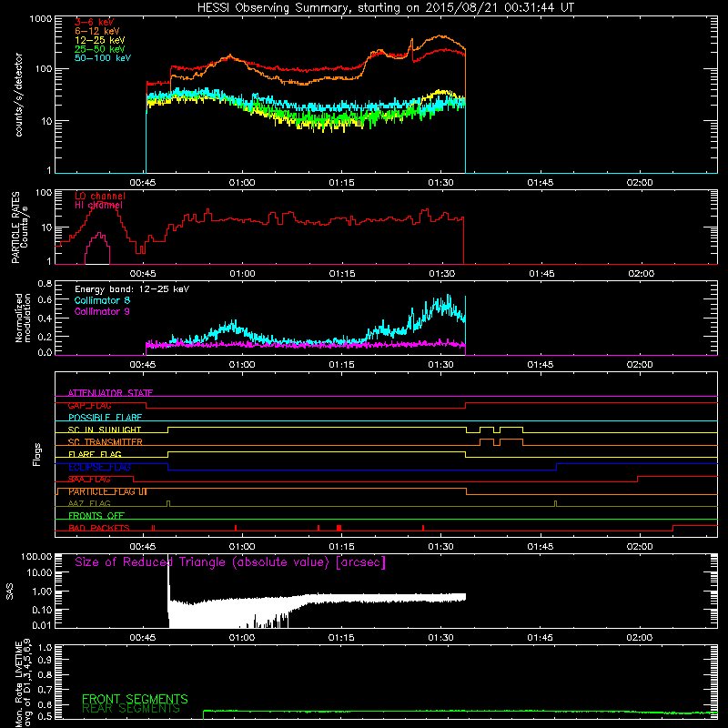Click the Size of Reduced Triangle title
Image resolution: width=728 pixels, height=728 pixels.
tap(230, 562)
